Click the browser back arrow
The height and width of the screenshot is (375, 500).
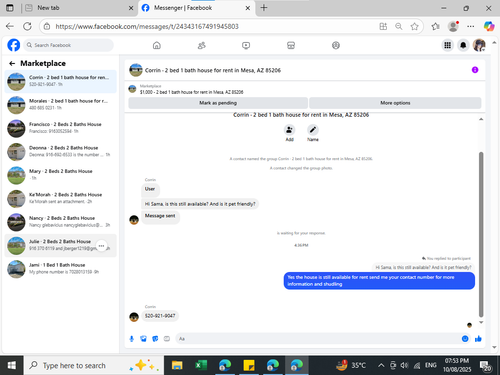(10, 26)
